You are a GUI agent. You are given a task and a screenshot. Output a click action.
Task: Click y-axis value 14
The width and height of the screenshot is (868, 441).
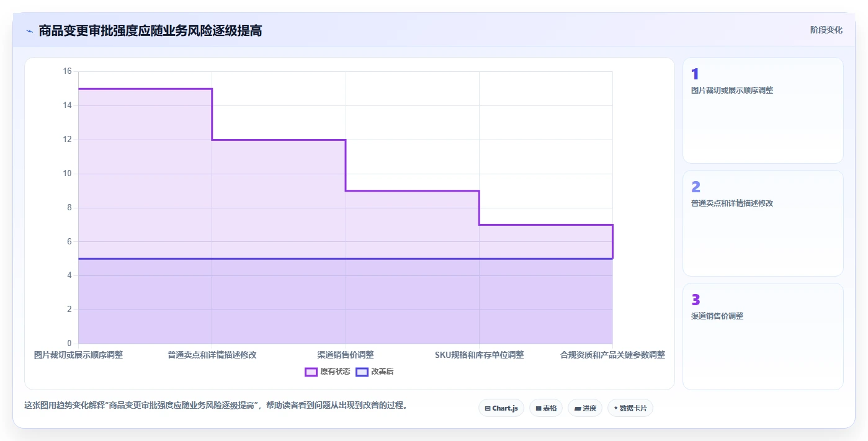pos(67,105)
